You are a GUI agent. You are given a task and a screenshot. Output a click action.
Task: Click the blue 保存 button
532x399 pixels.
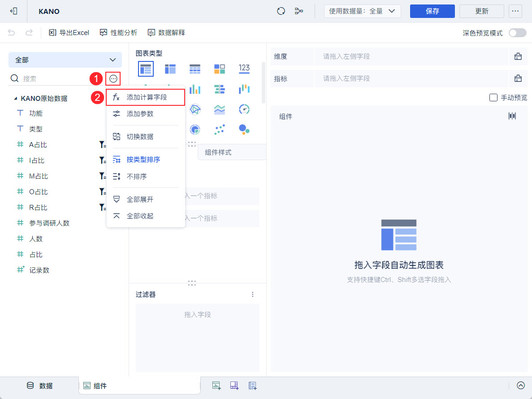(432, 11)
